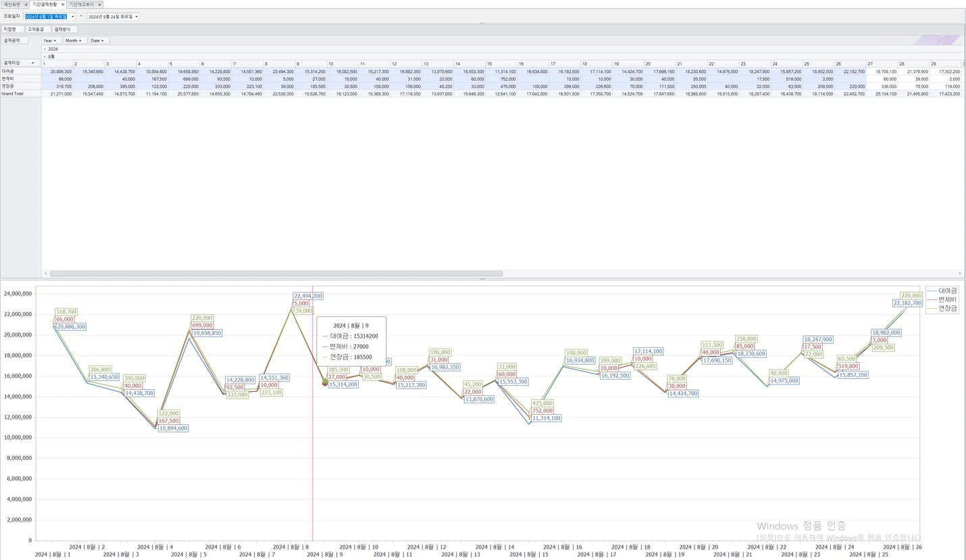Select cell 699,000 in 변제비 row
966x560 pixels.
tap(184, 78)
